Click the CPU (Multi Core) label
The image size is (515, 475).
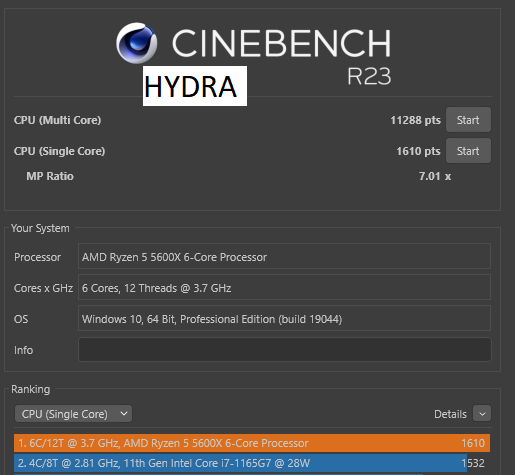tap(57, 120)
